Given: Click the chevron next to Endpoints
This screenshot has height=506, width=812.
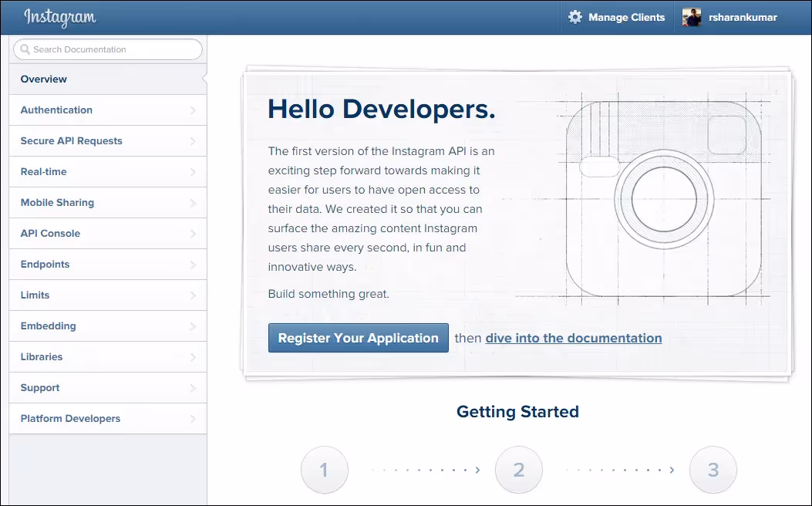Looking at the screenshot, I should tap(193, 265).
